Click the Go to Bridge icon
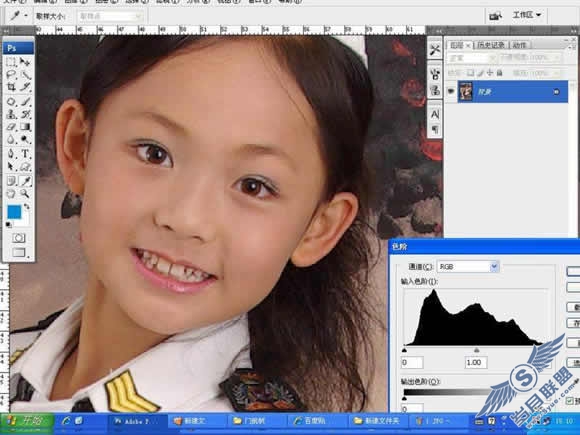This screenshot has width=580, height=435. 495,16
